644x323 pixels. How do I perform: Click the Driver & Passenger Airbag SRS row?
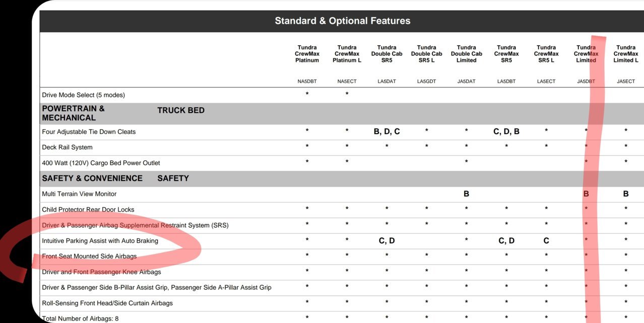342,225
